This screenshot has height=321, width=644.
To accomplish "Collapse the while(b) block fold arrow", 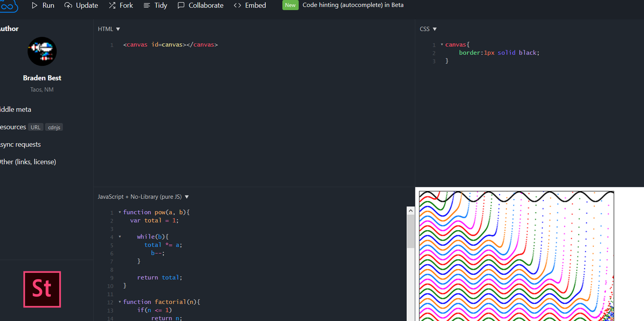I will (x=119, y=237).
